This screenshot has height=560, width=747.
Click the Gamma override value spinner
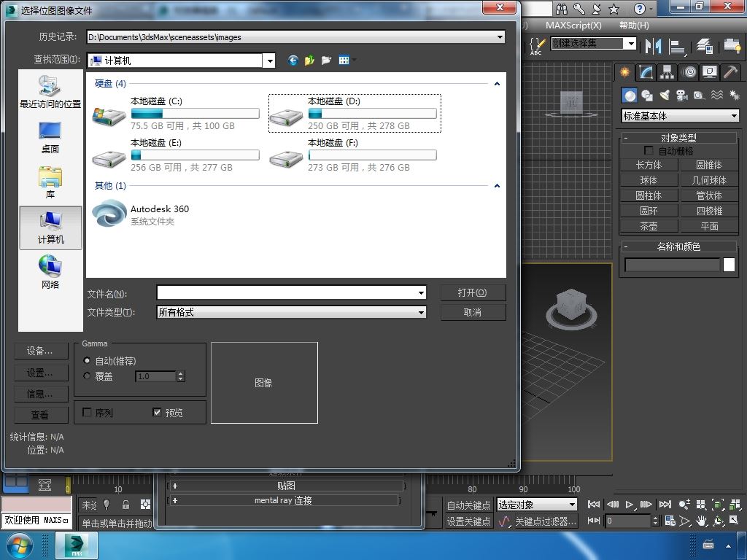(x=181, y=376)
